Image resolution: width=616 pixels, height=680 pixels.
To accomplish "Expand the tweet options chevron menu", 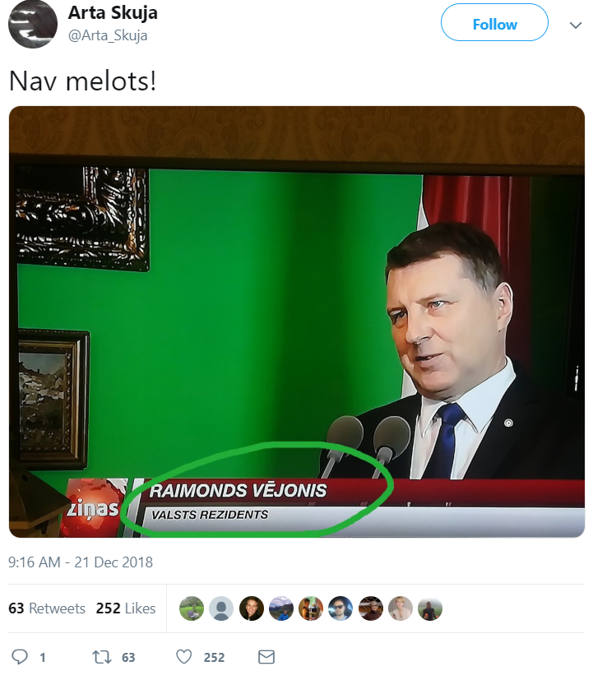I will pos(576,25).
